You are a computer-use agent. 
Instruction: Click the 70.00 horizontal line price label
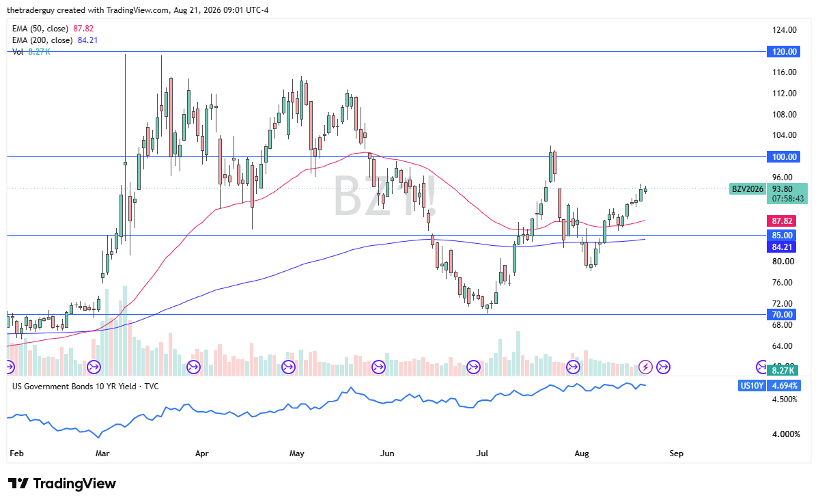782,315
